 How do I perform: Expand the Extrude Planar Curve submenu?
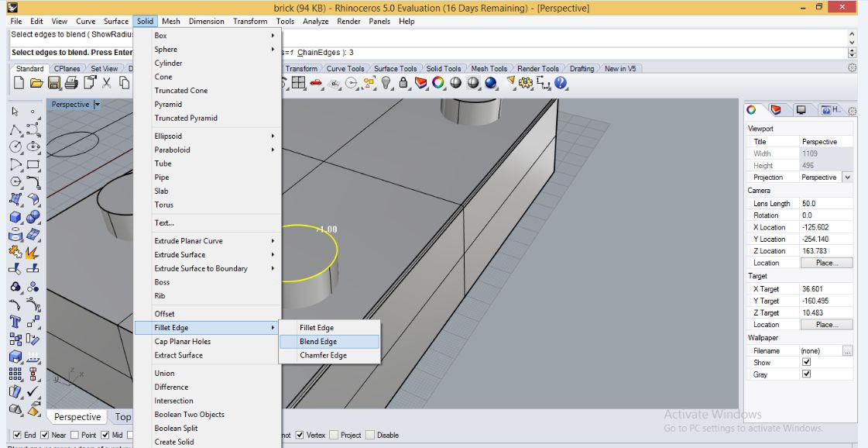point(208,240)
